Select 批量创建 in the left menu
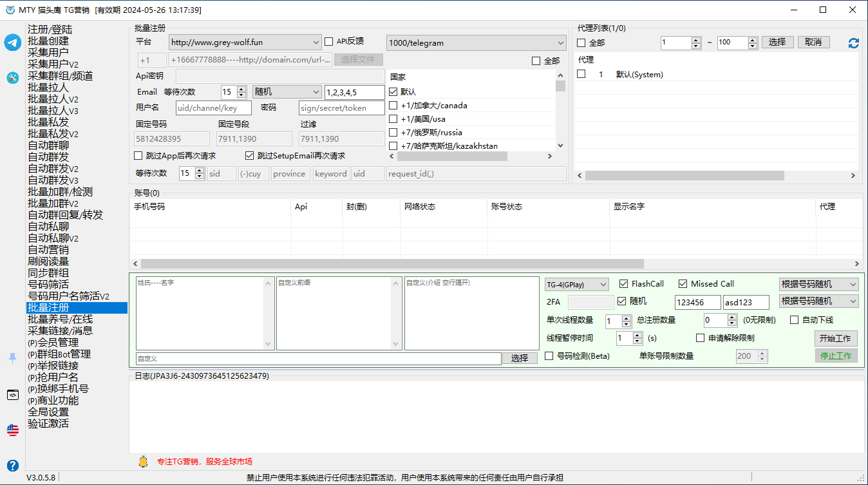Screen dimensions: 868x485 pos(48,41)
